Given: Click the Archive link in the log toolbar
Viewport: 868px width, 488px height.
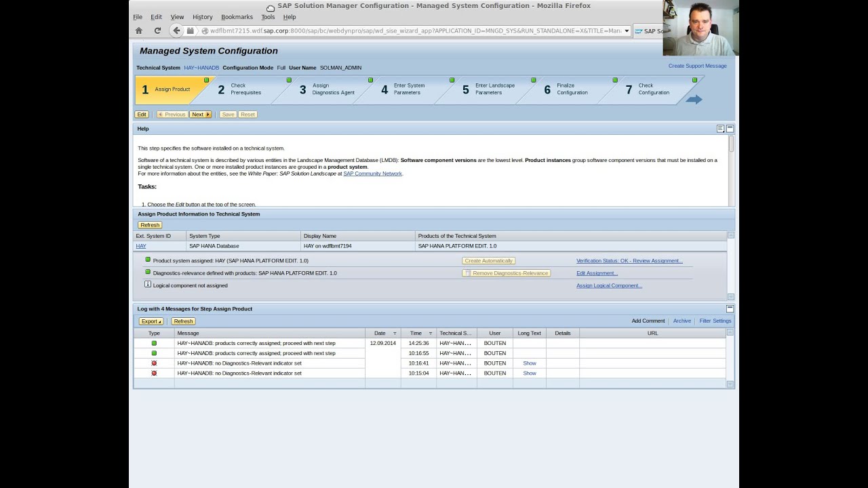Looking at the screenshot, I should (x=682, y=321).
